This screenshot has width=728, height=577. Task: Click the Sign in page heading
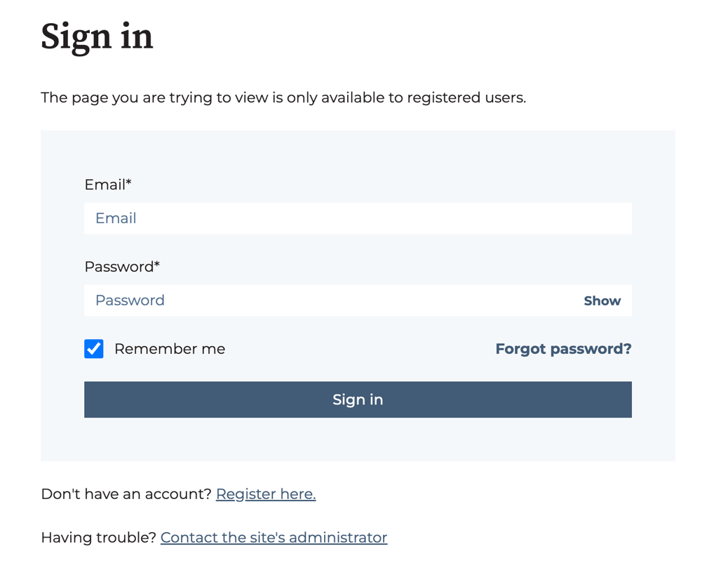97,37
